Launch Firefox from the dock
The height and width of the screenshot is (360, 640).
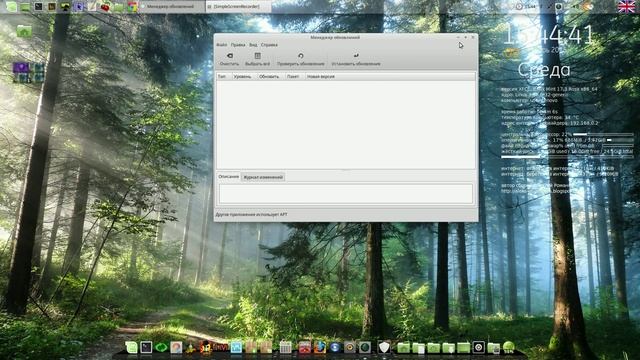(x=320, y=347)
